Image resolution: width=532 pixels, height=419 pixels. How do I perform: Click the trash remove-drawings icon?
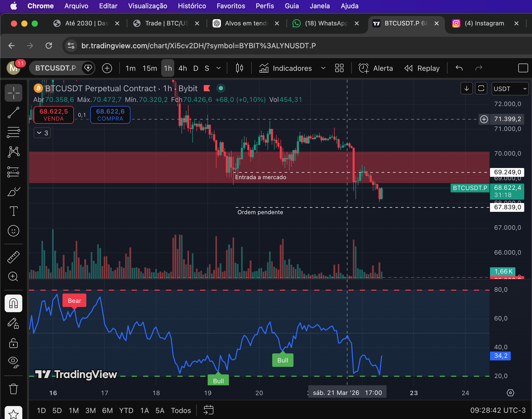(13, 389)
